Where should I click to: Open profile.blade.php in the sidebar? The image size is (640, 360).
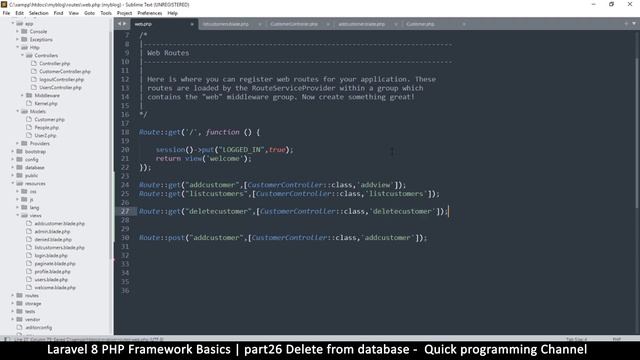pos(52,271)
